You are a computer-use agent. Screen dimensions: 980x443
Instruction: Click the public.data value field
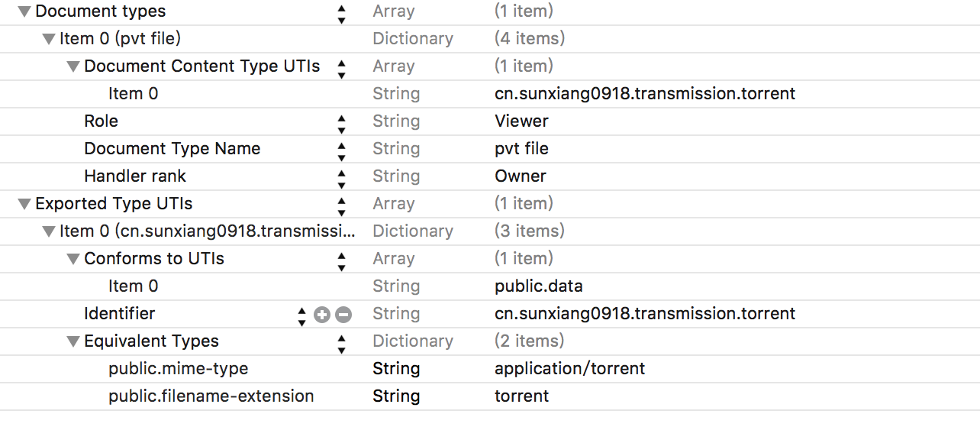tap(538, 286)
